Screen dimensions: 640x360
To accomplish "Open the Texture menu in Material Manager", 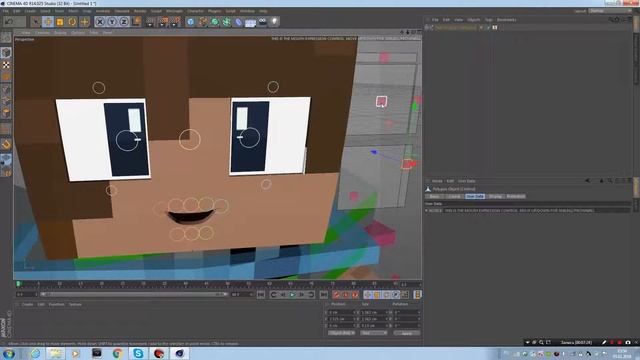I will (75, 304).
